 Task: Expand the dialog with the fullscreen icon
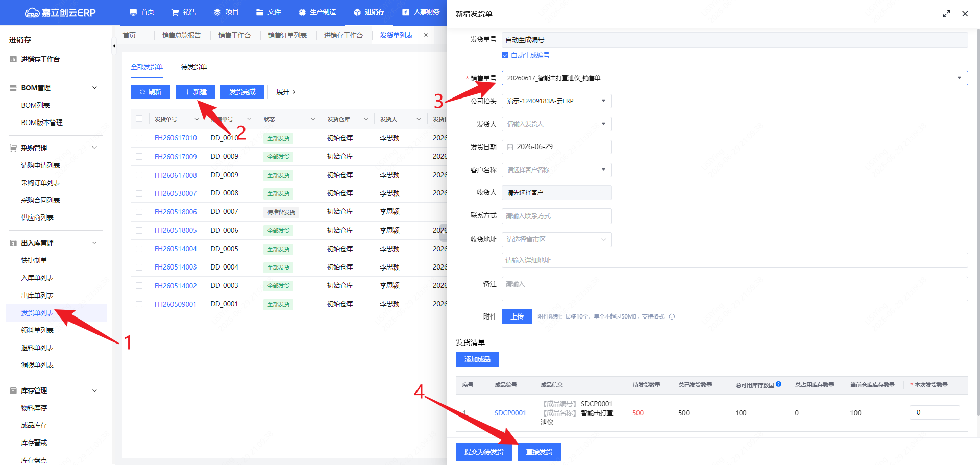pos(946,14)
